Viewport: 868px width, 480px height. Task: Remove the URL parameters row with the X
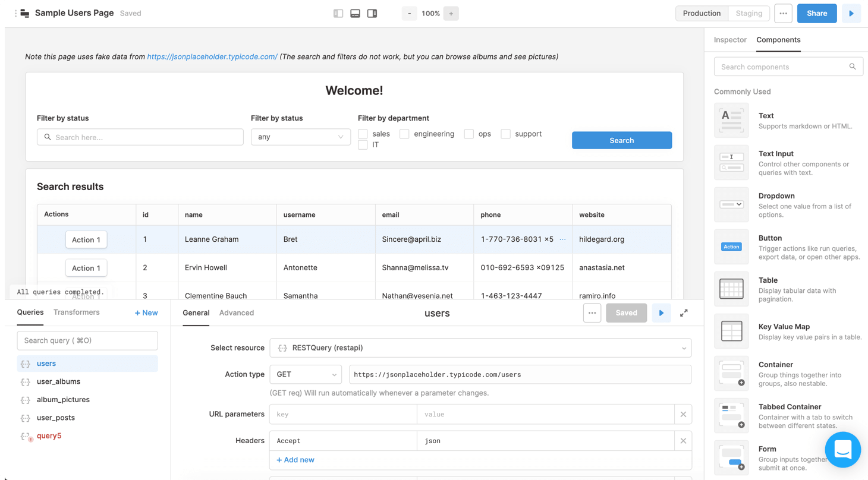point(683,414)
